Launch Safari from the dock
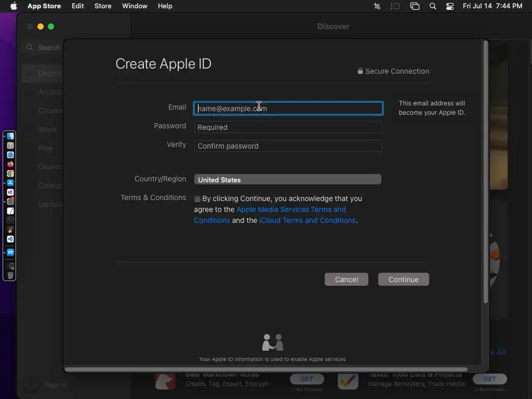The image size is (532, 399). pyautogui.click(x=10, y=155)
